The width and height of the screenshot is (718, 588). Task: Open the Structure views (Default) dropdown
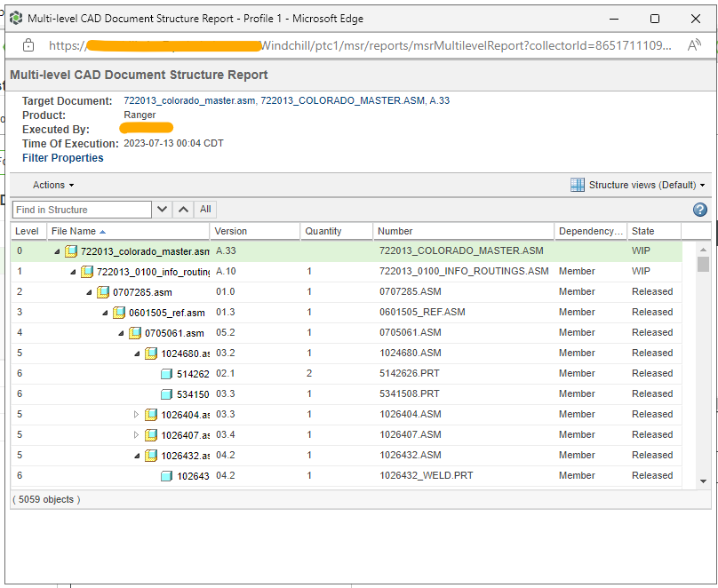[x=646, y=185]
